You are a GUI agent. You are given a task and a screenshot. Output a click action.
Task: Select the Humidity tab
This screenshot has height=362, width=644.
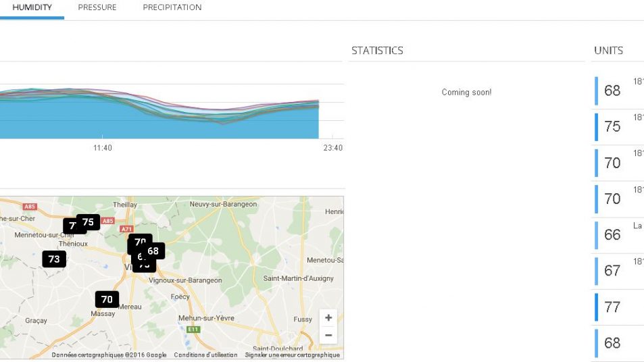tap(32, 7)
